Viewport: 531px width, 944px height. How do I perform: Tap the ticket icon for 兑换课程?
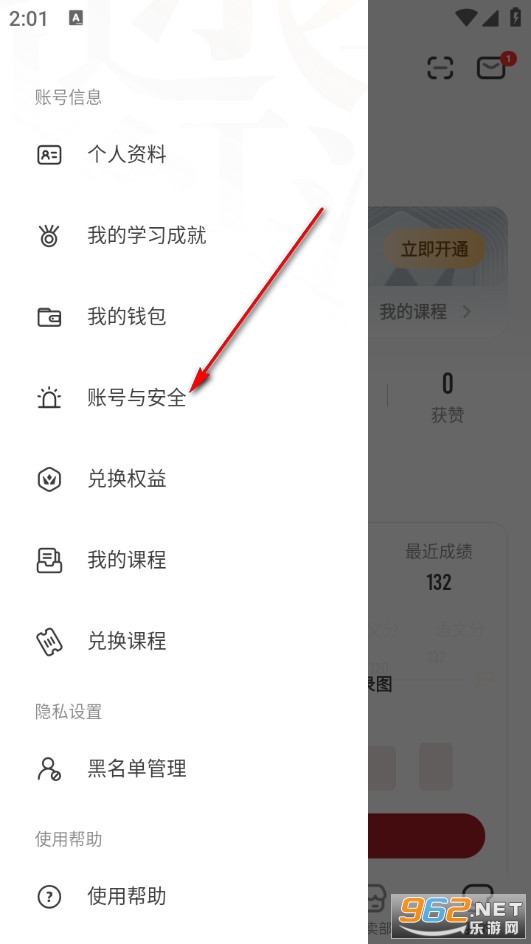pos(49,641)
